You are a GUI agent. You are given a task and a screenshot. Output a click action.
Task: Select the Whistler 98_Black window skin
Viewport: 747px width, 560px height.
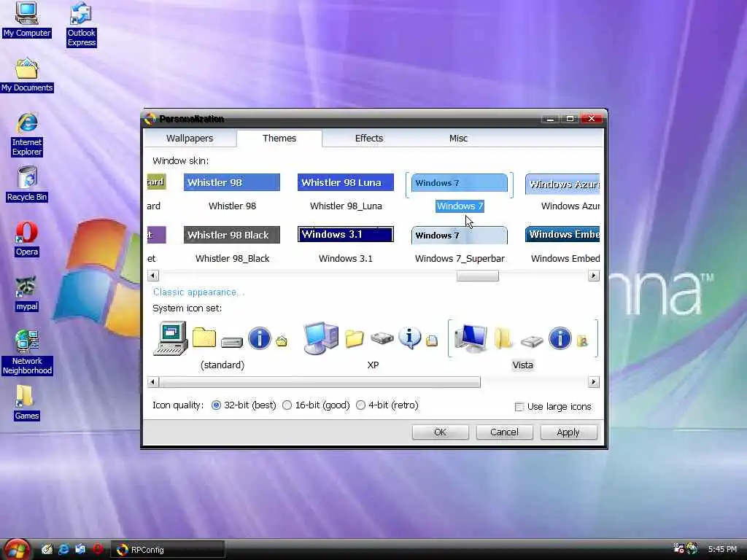pos(232,245)
